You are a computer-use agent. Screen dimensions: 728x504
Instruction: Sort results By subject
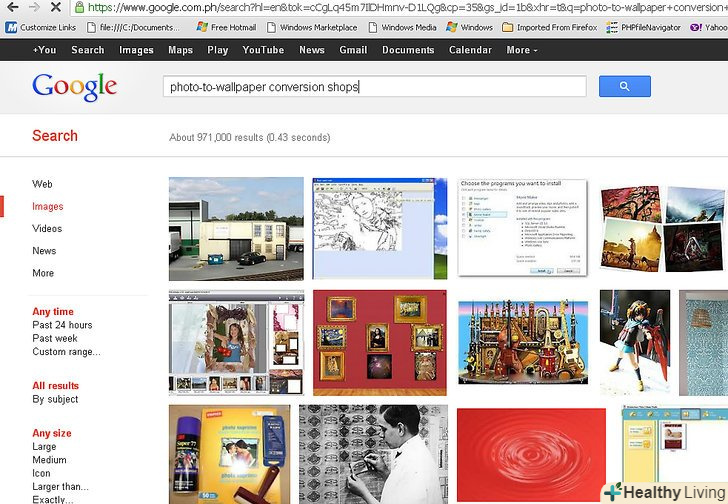(55, 399)
